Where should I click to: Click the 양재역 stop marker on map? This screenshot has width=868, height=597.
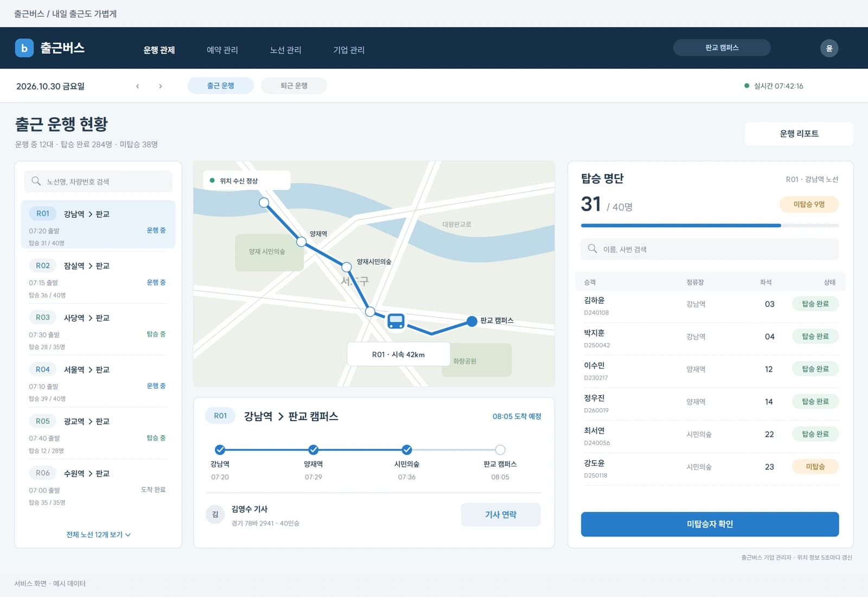point(301,242)
